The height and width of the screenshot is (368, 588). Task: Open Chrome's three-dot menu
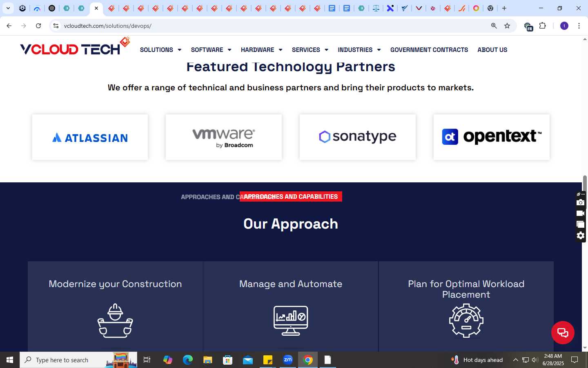pyautogui.click(x=579, y=26)
